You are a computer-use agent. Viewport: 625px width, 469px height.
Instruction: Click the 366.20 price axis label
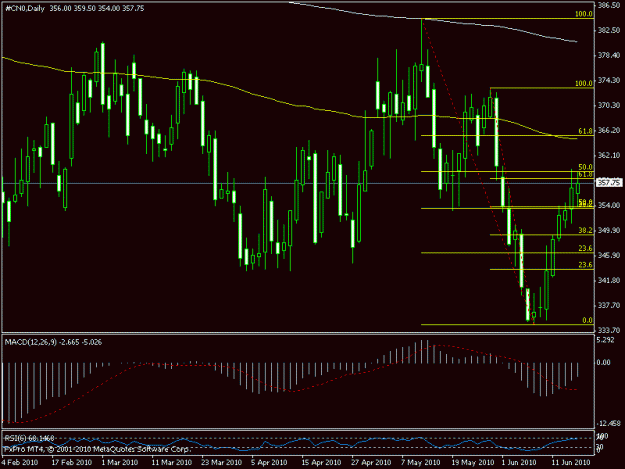click(x=609, y=130)
